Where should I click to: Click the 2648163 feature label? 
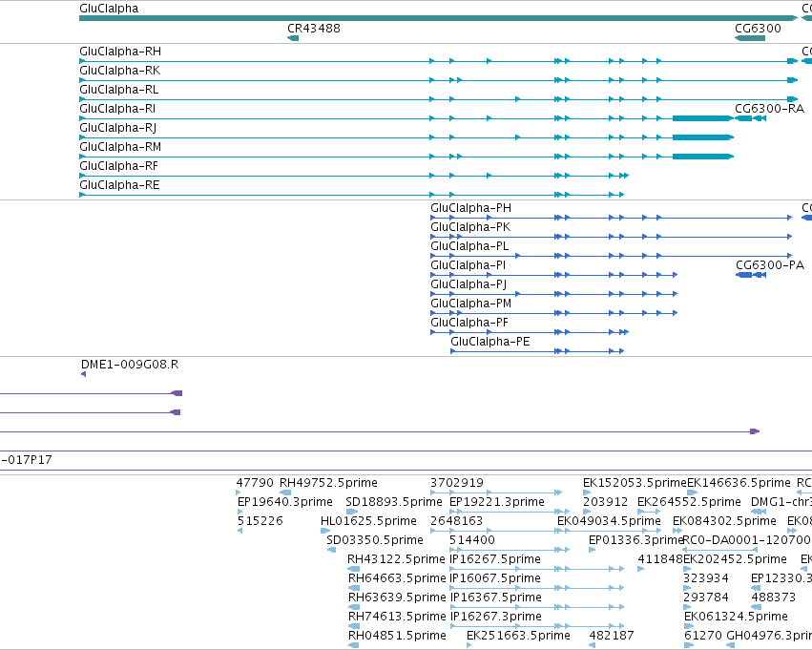(457, 521)
